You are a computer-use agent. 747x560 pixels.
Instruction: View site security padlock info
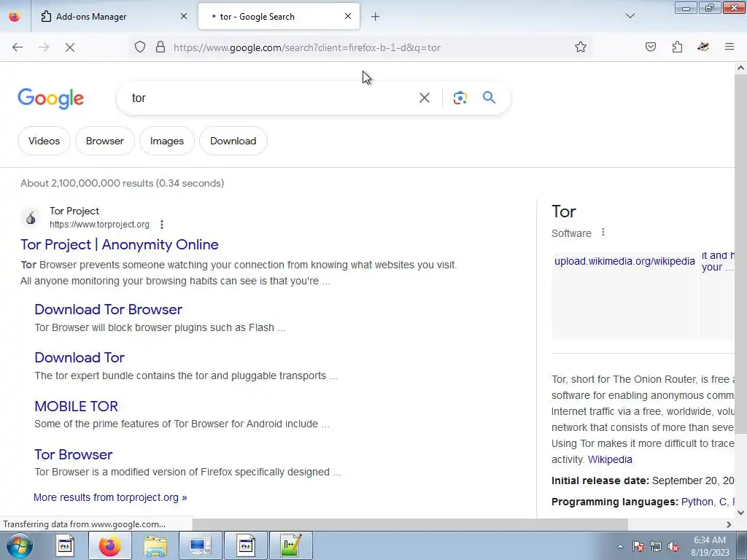(160, 47)
